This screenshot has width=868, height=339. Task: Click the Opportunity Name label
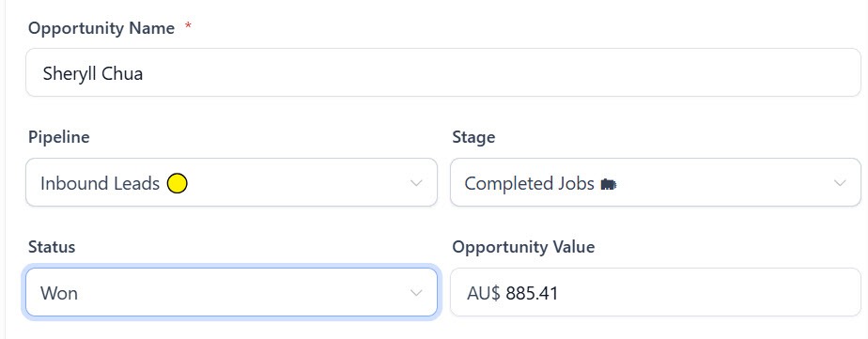point(101,28)
